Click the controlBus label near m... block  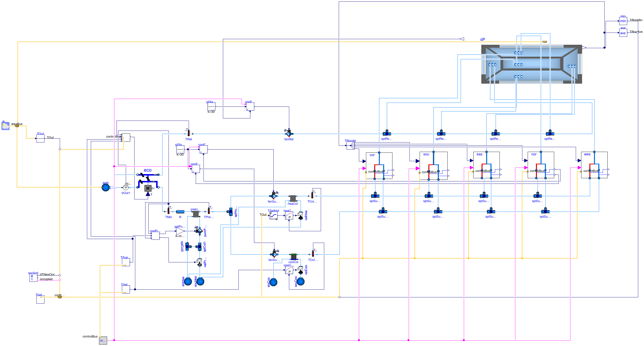coord(90,337)
